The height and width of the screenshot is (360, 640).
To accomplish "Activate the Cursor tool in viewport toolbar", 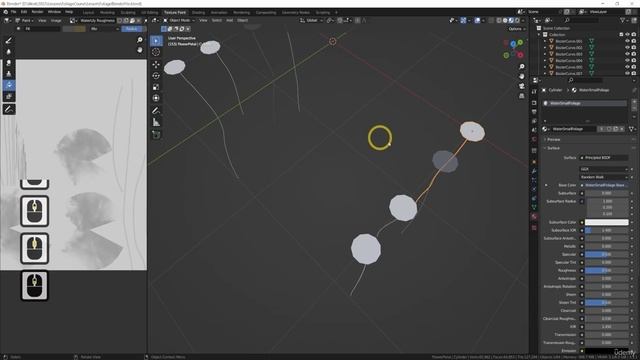I will click(156, 52).
